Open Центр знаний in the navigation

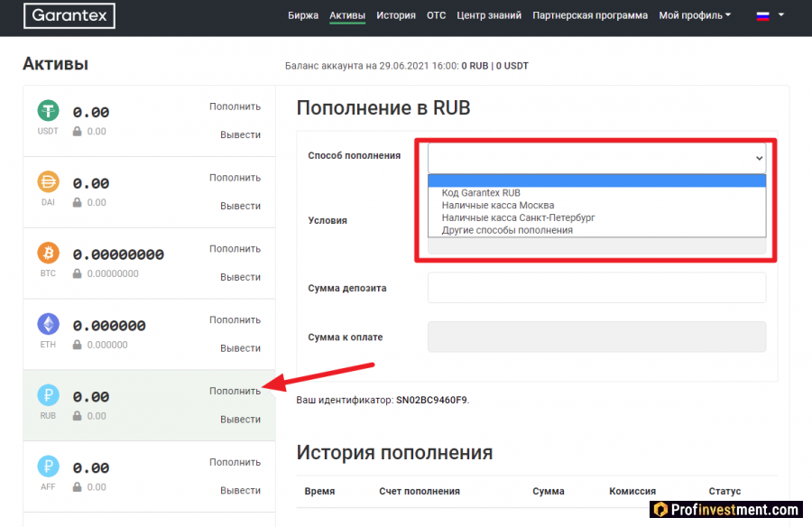[489, 15]
